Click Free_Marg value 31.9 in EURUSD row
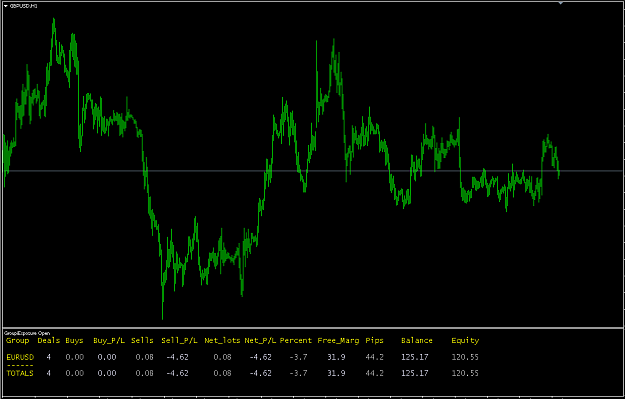This screenshot has height=399, width=625. point(336,357)
